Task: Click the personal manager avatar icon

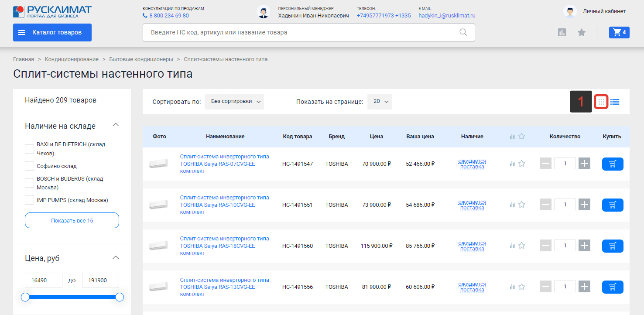Action: 263,12
